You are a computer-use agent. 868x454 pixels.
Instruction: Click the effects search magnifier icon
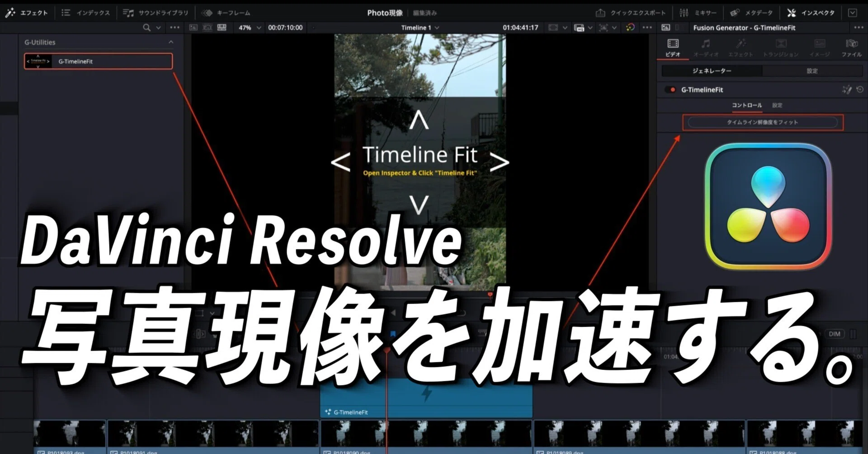click(x=146, y=28)
